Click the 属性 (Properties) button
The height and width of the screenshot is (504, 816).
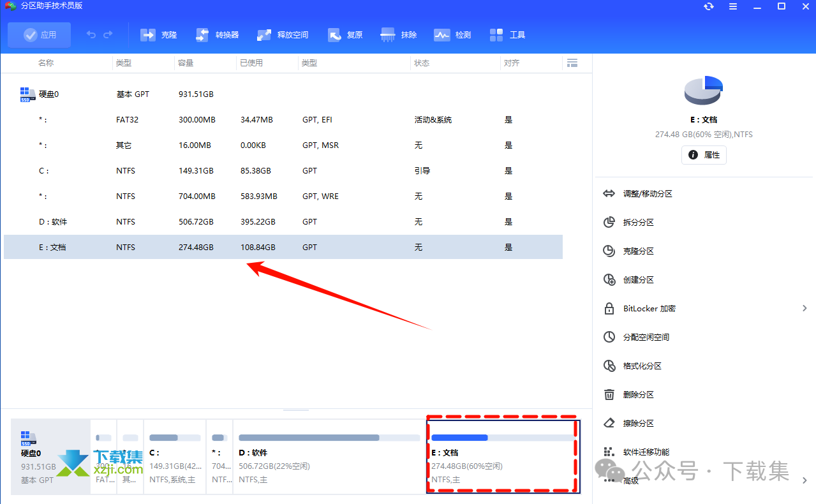pyautogui.click(x=704, y=155)
